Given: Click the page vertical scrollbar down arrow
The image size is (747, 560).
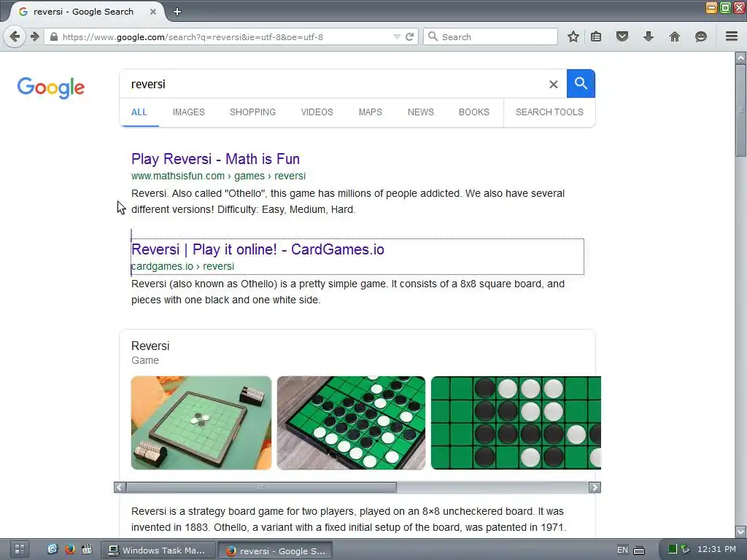Looking at the screenshot, I should click(740, 532).
